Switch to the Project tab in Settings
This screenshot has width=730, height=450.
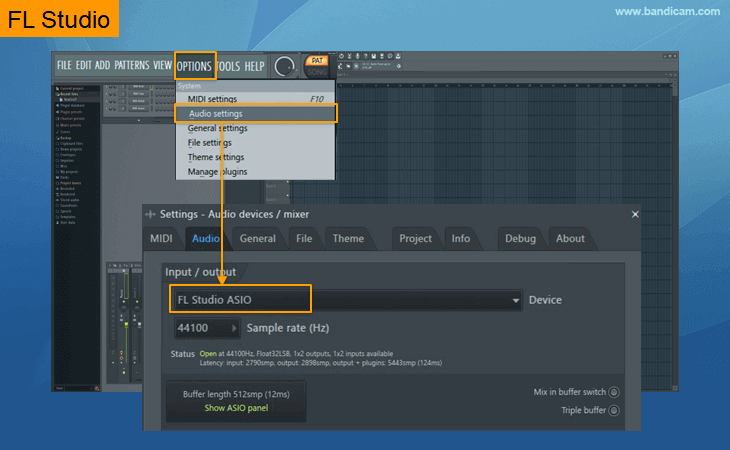point(415,238)
